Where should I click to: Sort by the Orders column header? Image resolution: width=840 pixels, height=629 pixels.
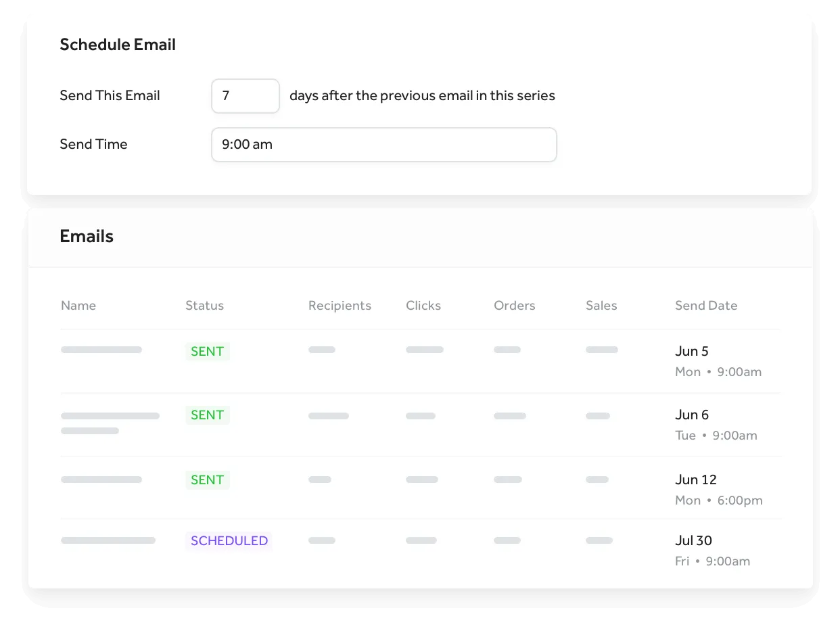(x=514, y=305)
